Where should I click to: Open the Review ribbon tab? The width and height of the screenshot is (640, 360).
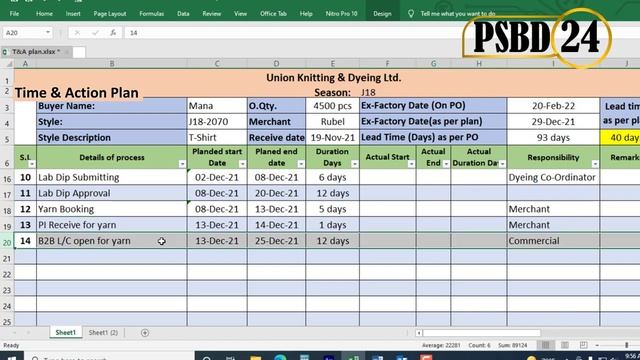pyautogui.click(x=211, y=13)
